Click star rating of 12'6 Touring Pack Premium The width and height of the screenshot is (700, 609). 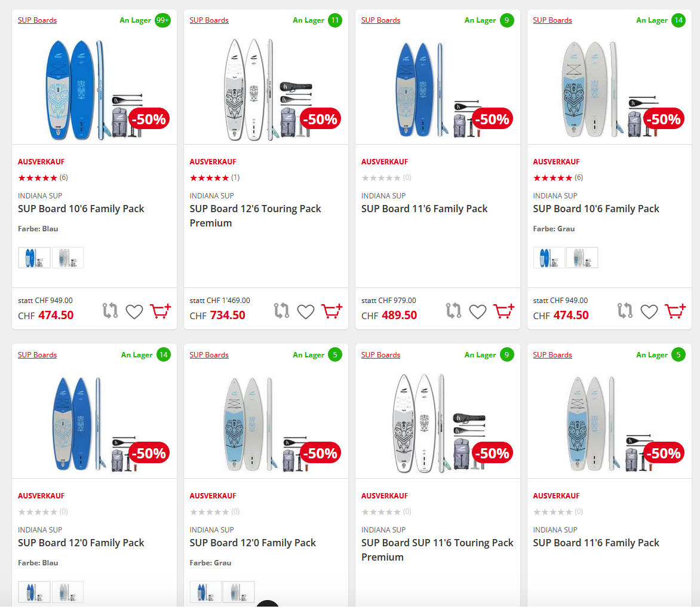[209, 178]
